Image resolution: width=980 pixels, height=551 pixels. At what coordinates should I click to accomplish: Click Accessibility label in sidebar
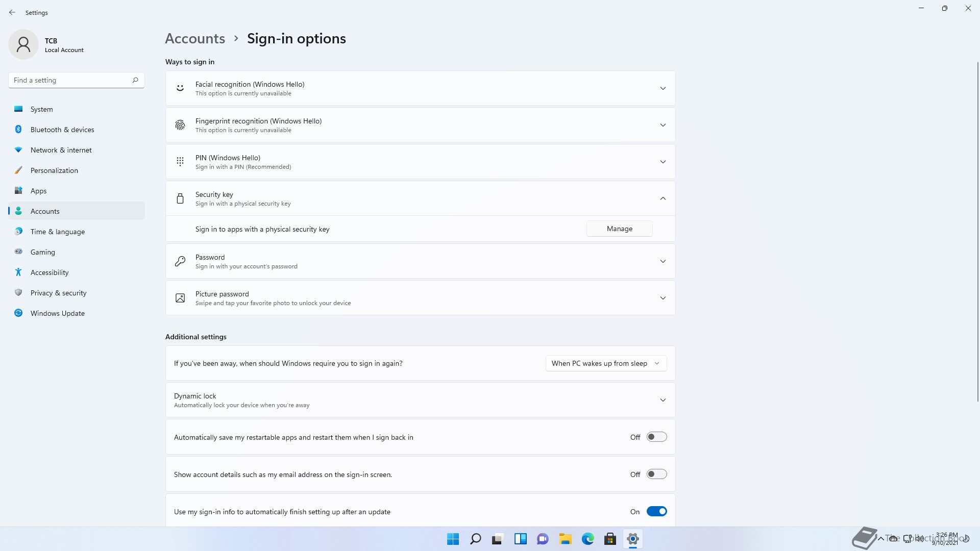tap(50, 272)
